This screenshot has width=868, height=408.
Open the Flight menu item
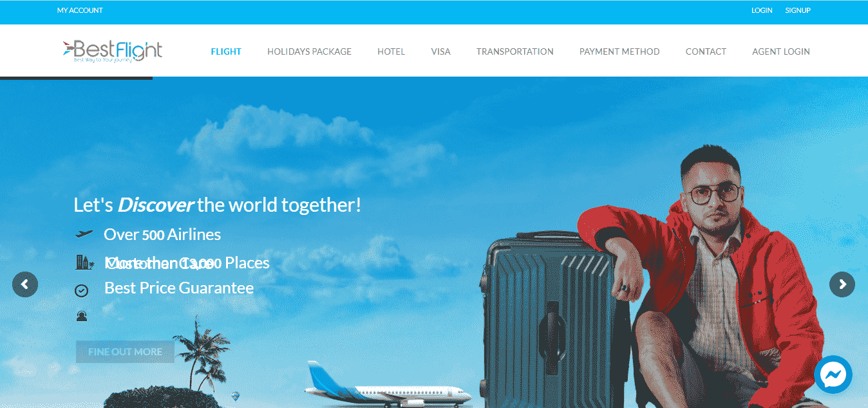[226, 51]
